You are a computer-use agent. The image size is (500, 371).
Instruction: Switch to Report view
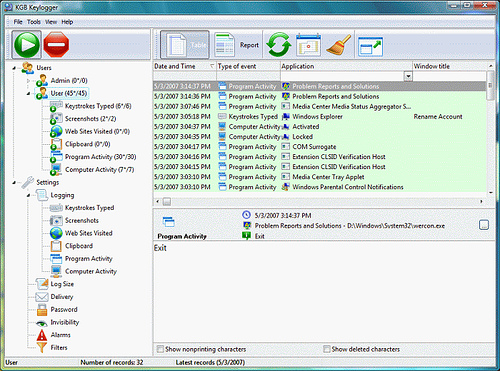(x=237, y=45)
